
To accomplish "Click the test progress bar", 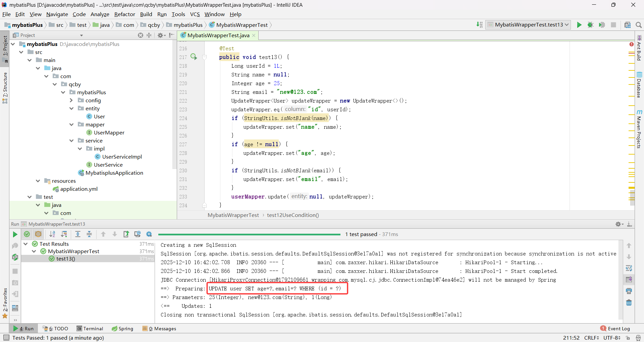I will (249, 234).
